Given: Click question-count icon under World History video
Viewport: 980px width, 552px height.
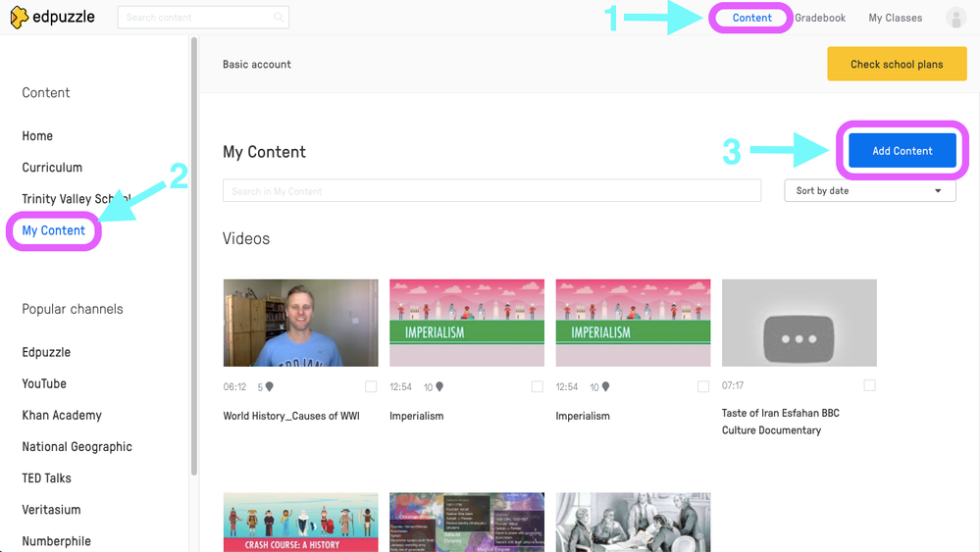Looking at the screenshot, I should tap(273, 387).
